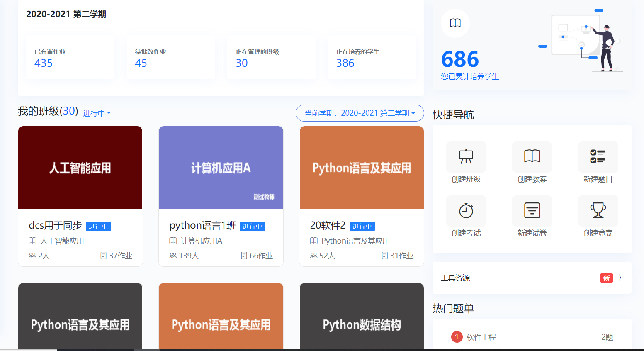This screenshot has width=644, height=351.
Task: Click the people icon beside 139人
Action: [173, 256]
